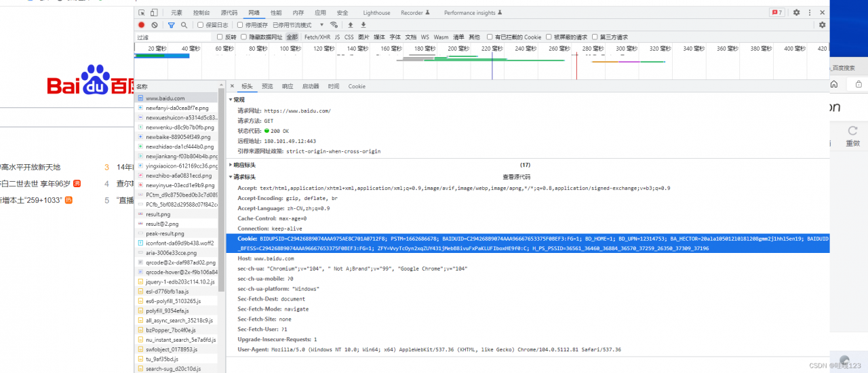Clear the network log
Viewport: 868px width, 373px height.
pos(155,25)
